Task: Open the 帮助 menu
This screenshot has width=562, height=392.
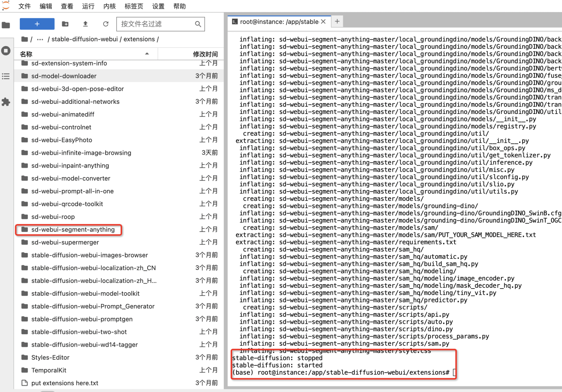Action: click(x=179, y=6)
